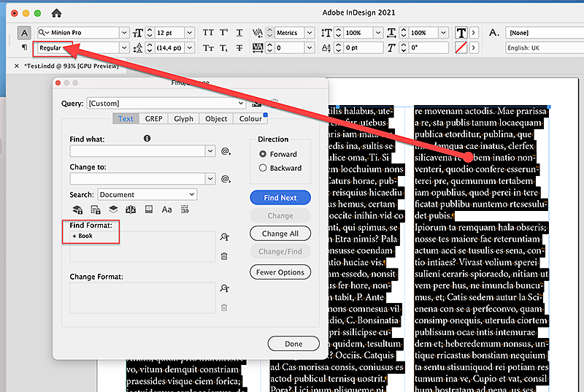Select Backward direction radio button
Image resolution: width=584 pixels, height=392 pixels.
(263, 168)
